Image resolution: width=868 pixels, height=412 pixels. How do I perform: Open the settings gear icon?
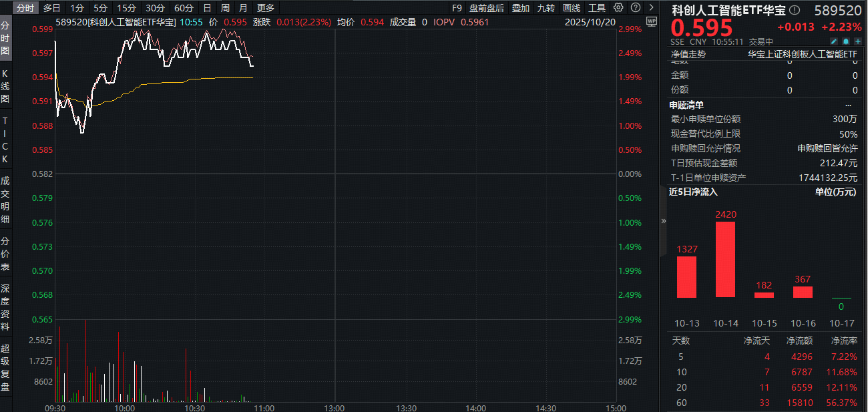click(618, 8)
